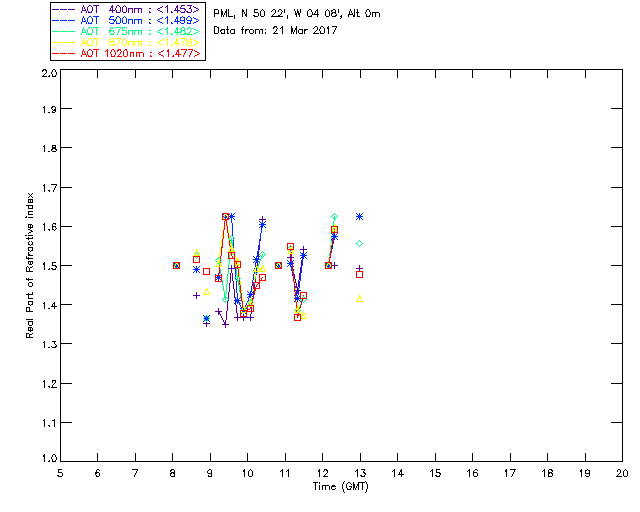This screenshot has height=512, width=640.
Task: Click the text "Data from: 21 Mar 2017"
Action: point(275,30)
